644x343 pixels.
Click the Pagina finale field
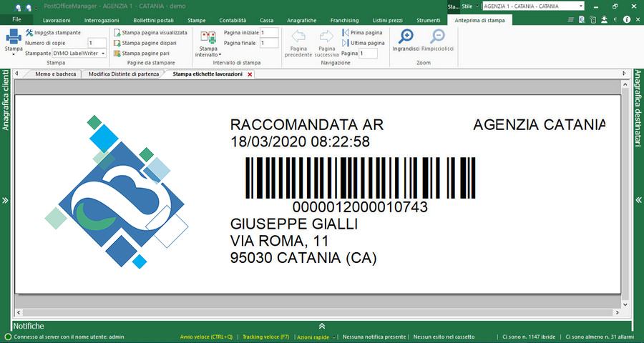(270, 43)
